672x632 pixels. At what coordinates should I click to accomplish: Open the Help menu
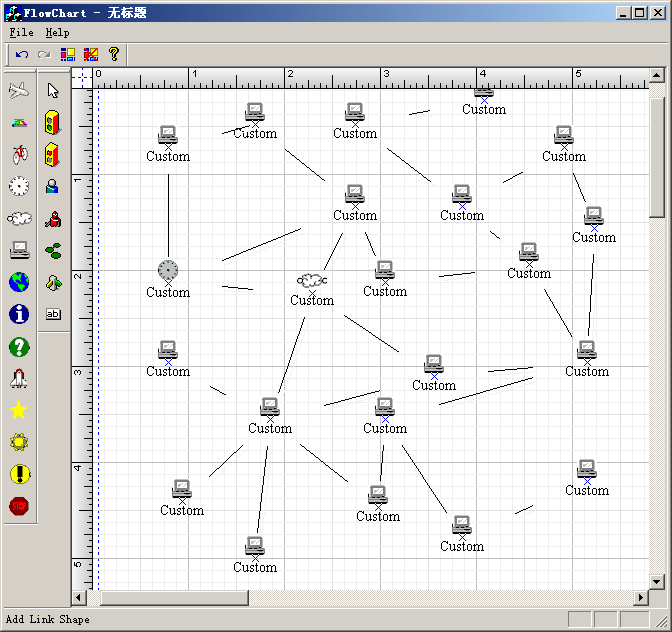click(57, 33)
